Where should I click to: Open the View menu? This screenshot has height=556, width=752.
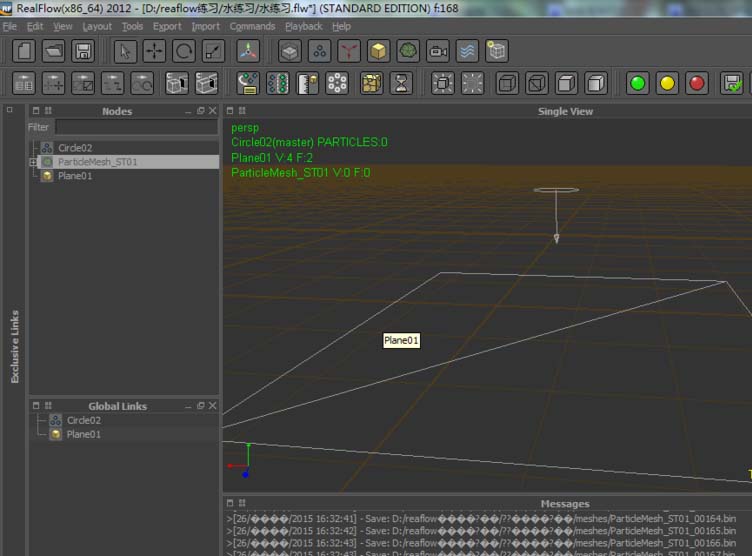[x=63, y=26]
